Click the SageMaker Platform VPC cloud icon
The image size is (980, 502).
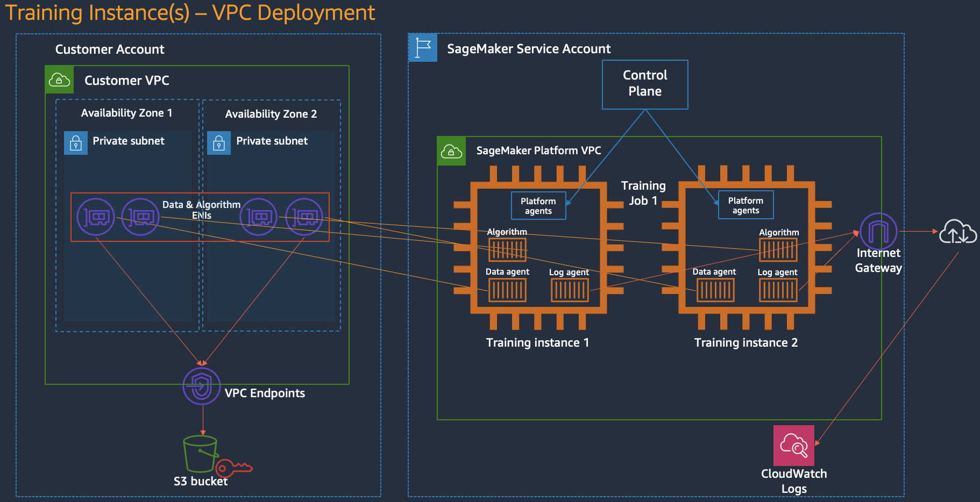coord(451,151)
